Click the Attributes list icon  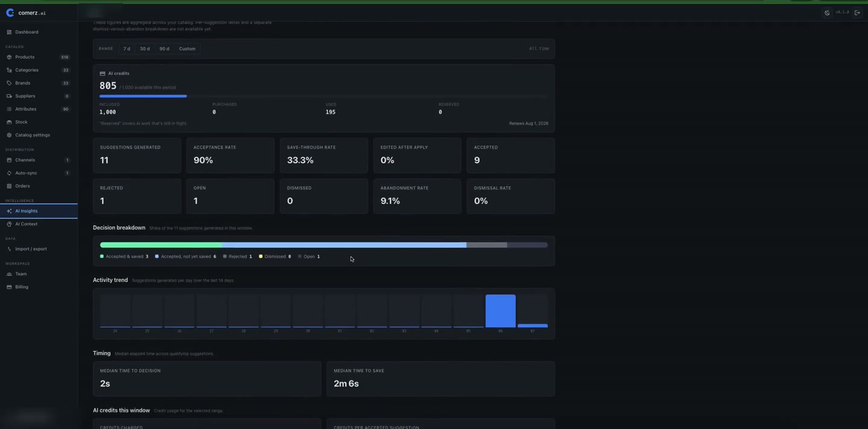pyautogui.click(x=9, y=109)
